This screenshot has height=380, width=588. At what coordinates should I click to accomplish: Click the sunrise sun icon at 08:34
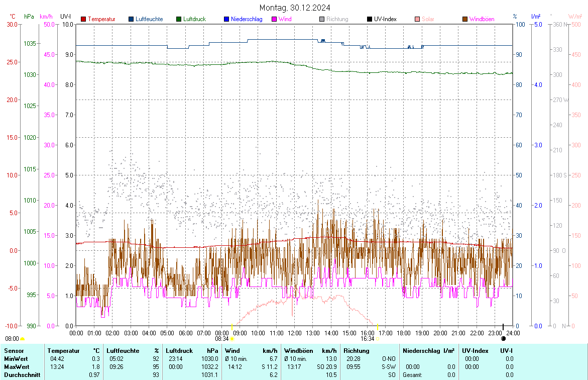pyautogui.click(x=232, y=339)
